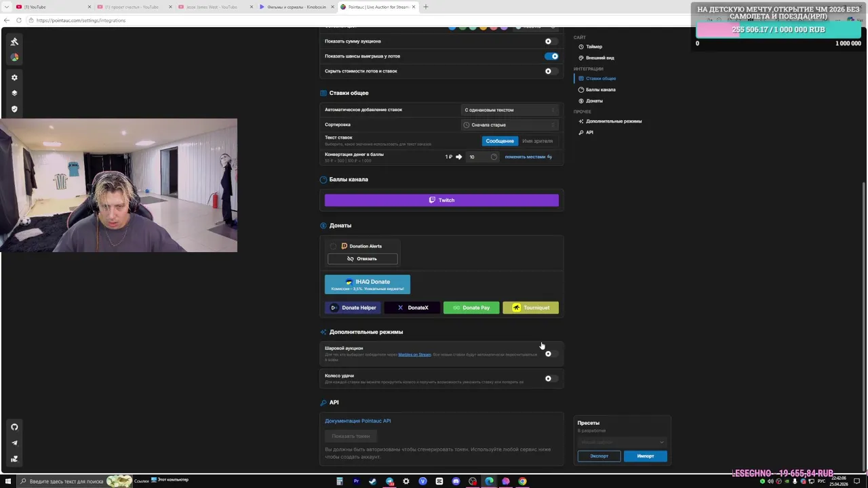Open the С одинаковым текстом dropdown
This screenshot has width=868, height=488.
510,110
